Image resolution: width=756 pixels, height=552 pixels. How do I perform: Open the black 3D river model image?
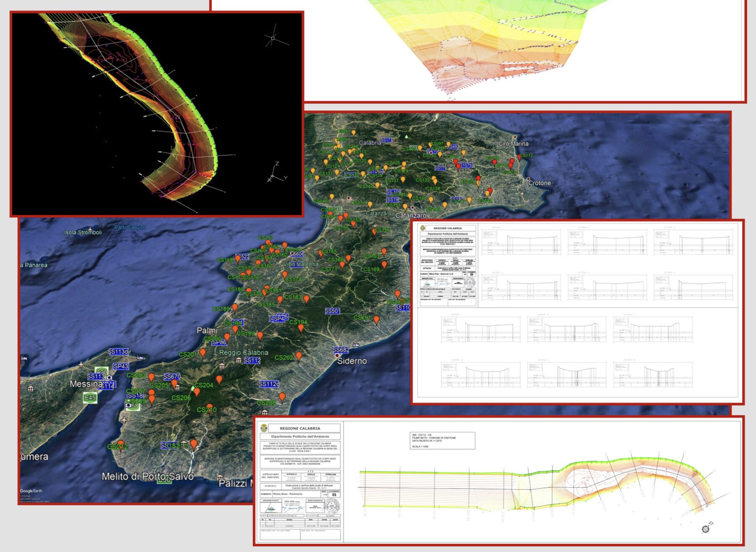pyautogui.click(x=157, y=114)
